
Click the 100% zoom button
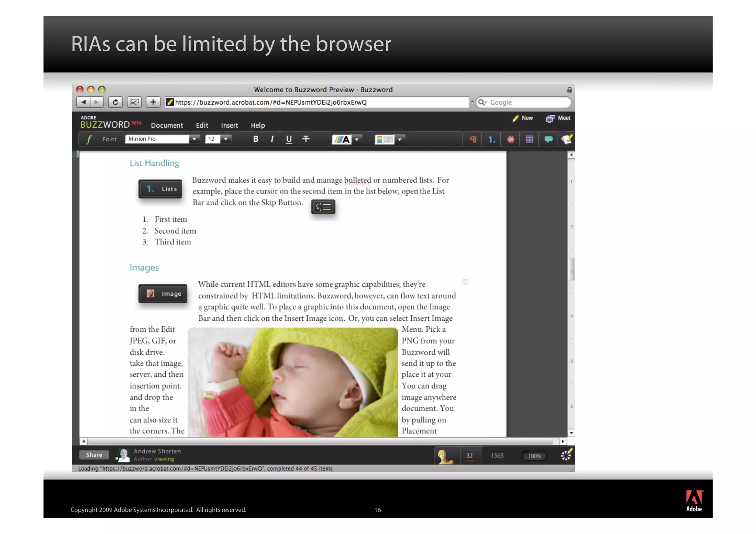534,456
